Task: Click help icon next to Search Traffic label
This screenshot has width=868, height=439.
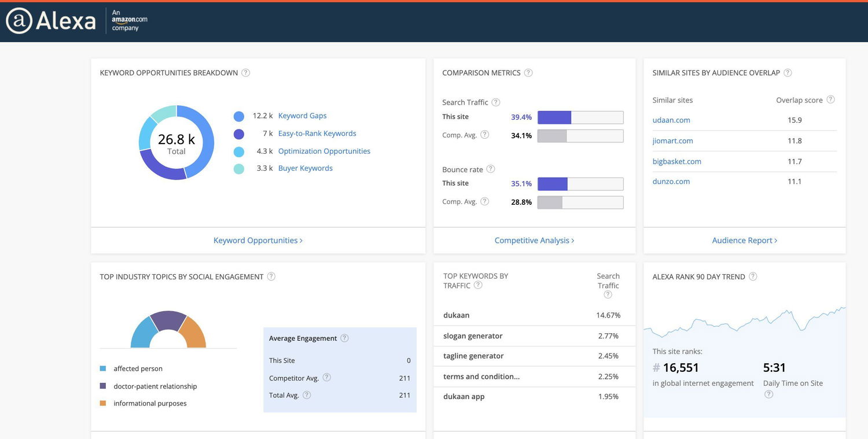Action: [496, 102]
